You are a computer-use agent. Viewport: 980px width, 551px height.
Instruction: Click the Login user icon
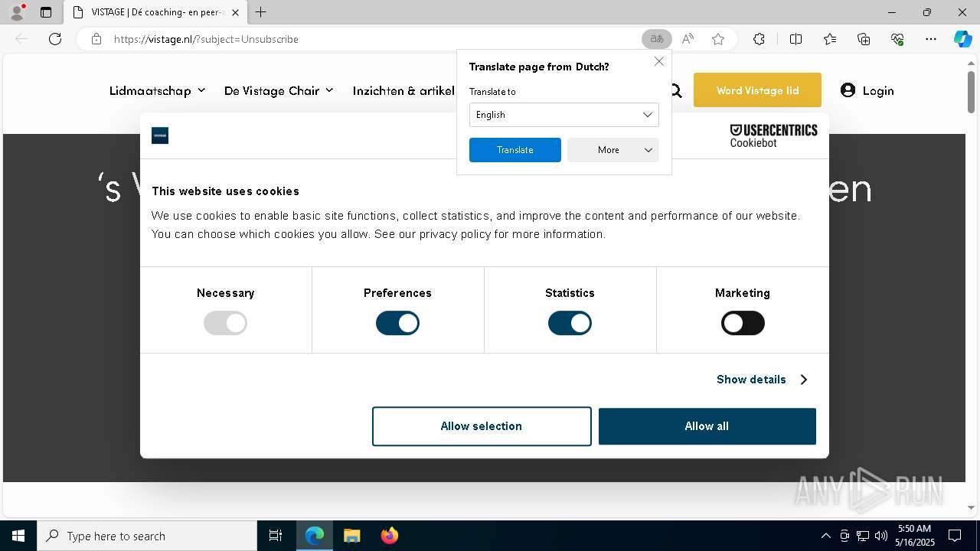point(848,90)
